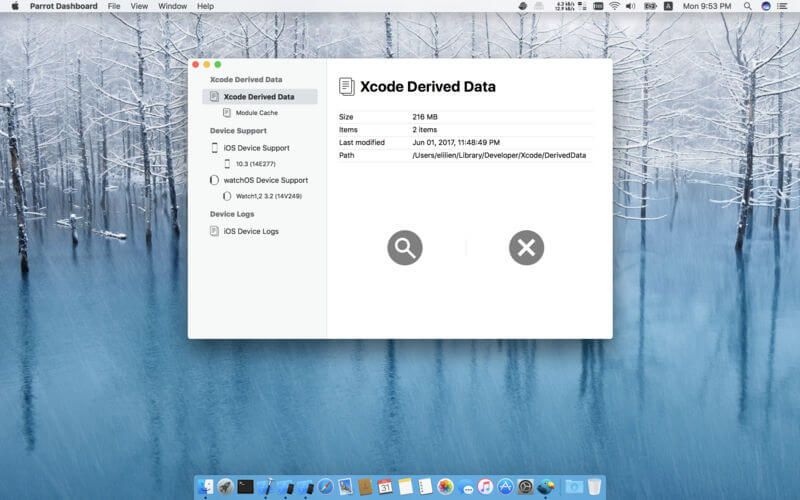Open Launchpad from the dock
This screenshot has width=800, height=500.
coord(226,486)
